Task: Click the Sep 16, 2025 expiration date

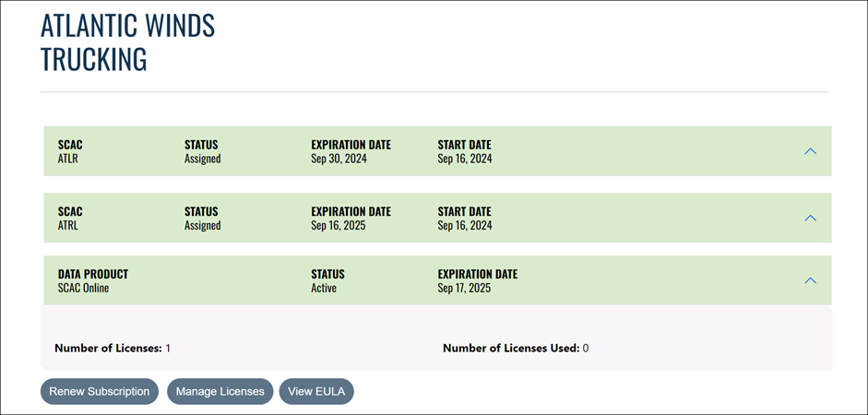Action: click(339, 225)
